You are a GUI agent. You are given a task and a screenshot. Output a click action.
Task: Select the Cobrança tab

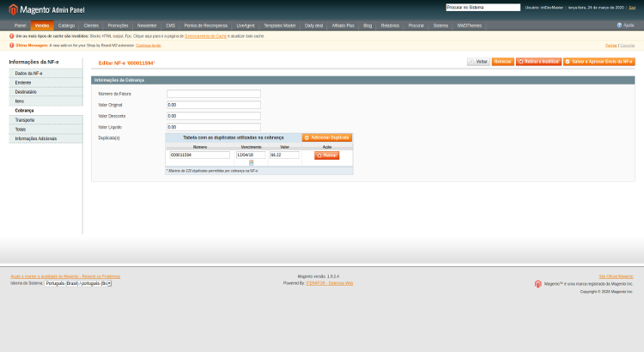pos(46,111)
